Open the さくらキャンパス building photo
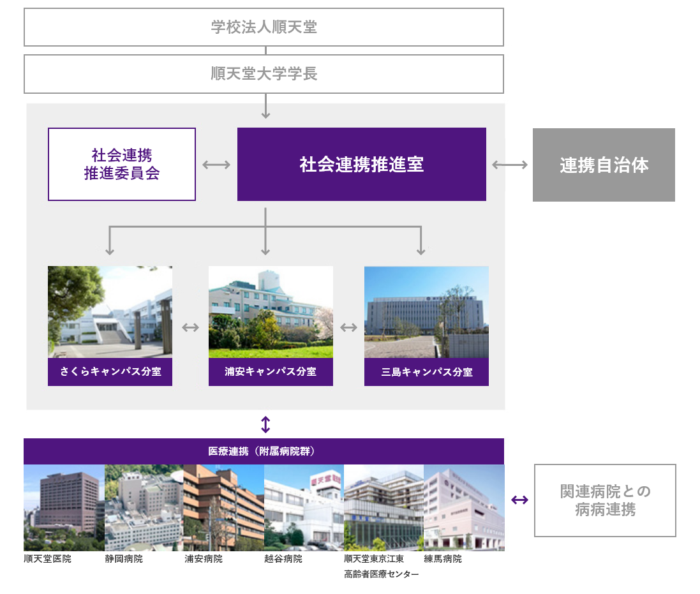The width and height of the screenshot is (700, 594). 110,312
